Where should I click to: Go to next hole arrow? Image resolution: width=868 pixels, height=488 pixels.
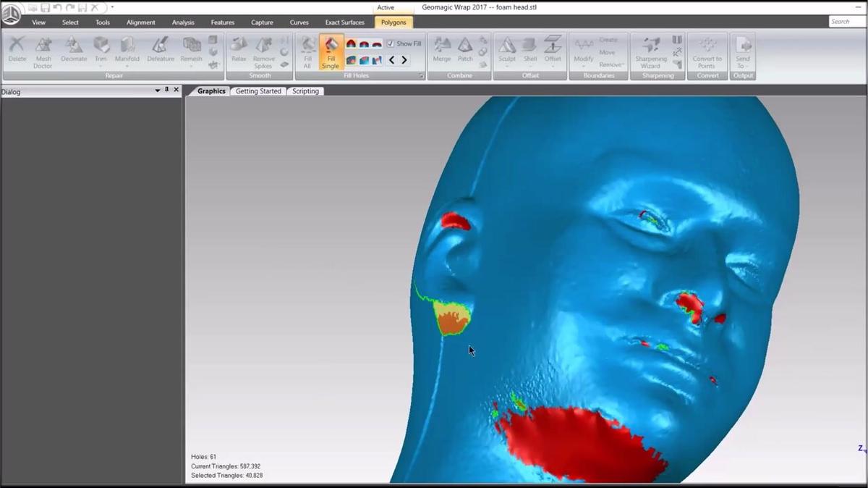click(x=404, y=60)
